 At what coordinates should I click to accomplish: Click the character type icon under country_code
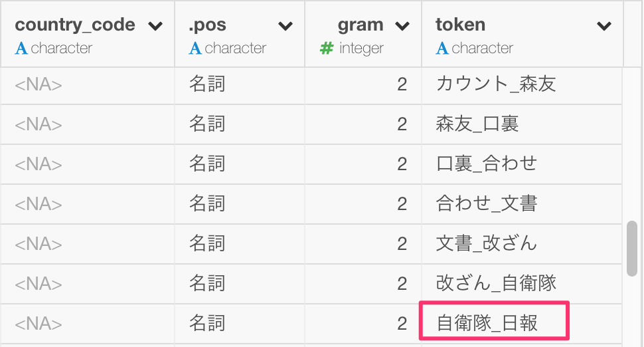pos(21,49)
